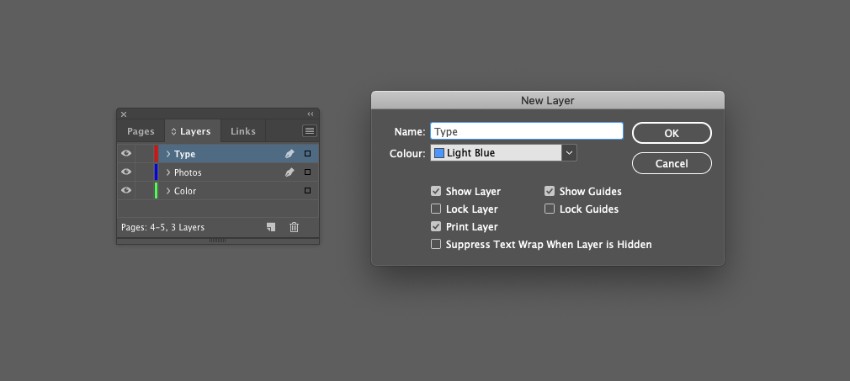Switch to the Pages tab

coord(141,132)
